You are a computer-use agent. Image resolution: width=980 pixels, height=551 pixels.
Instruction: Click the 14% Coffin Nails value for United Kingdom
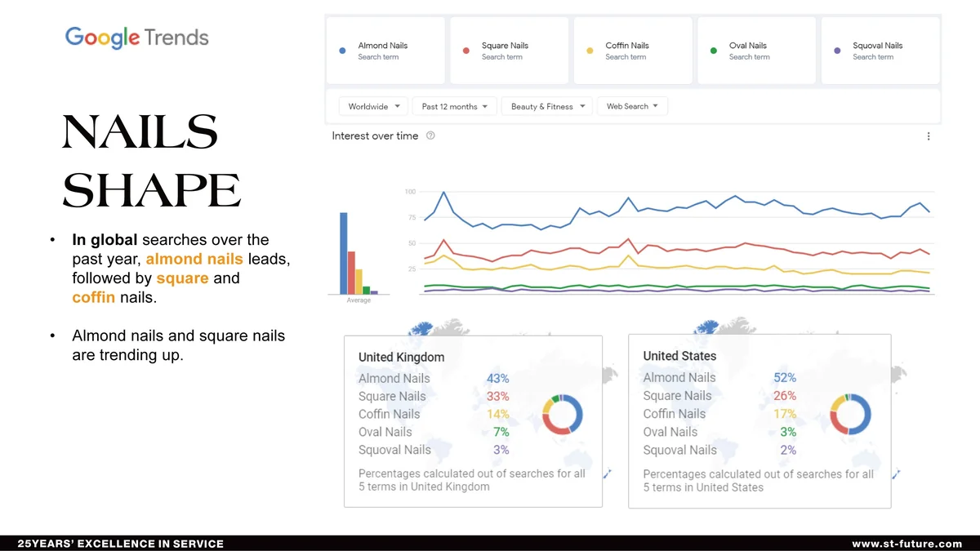(497, 414)
